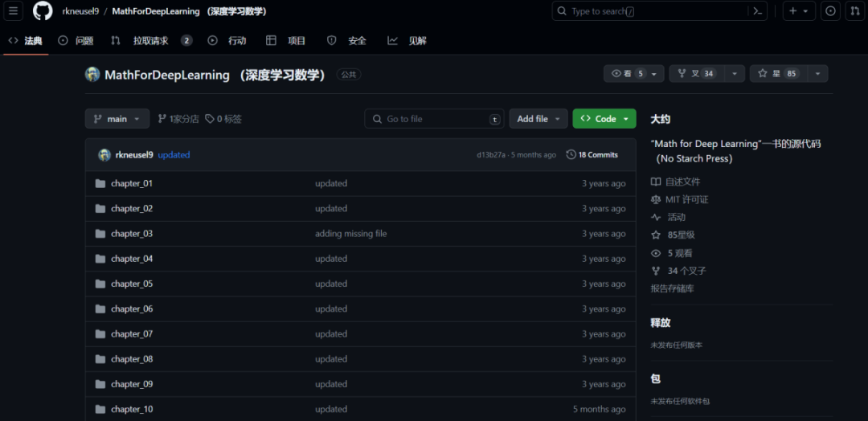Screen dimensions: 868x421
Task: Expand the star lists dropdown arrow
Action: [818, 74]
